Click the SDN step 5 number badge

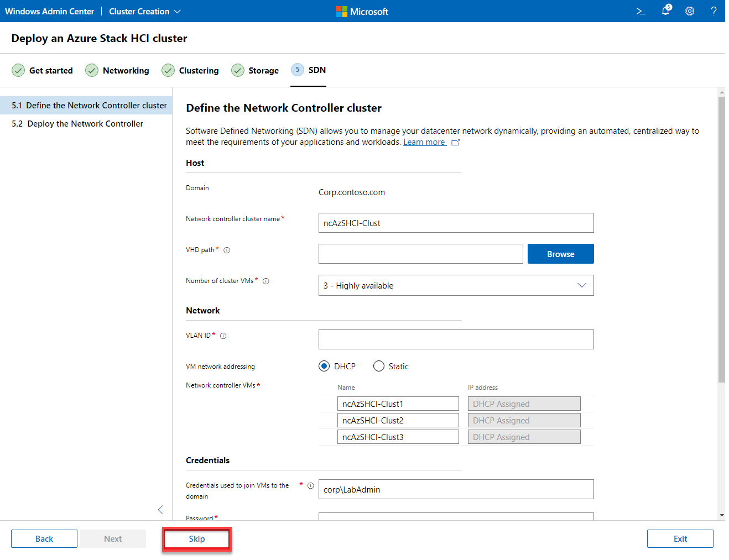[x=298, y=70]
